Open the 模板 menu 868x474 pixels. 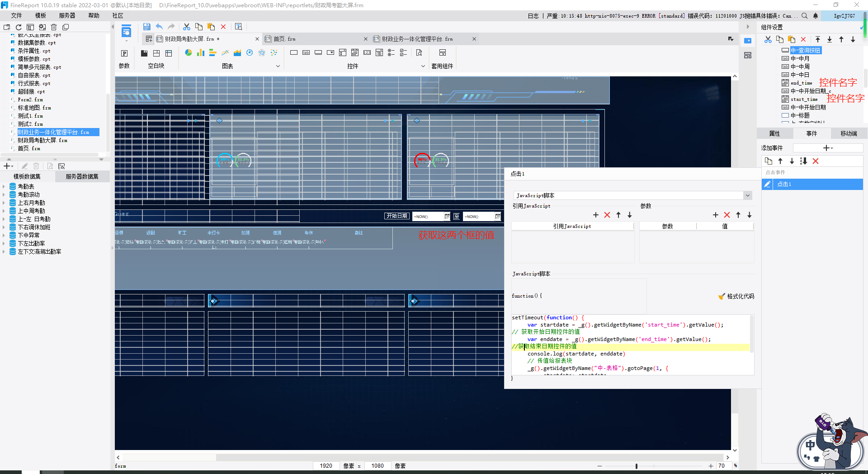coord(41,15)
